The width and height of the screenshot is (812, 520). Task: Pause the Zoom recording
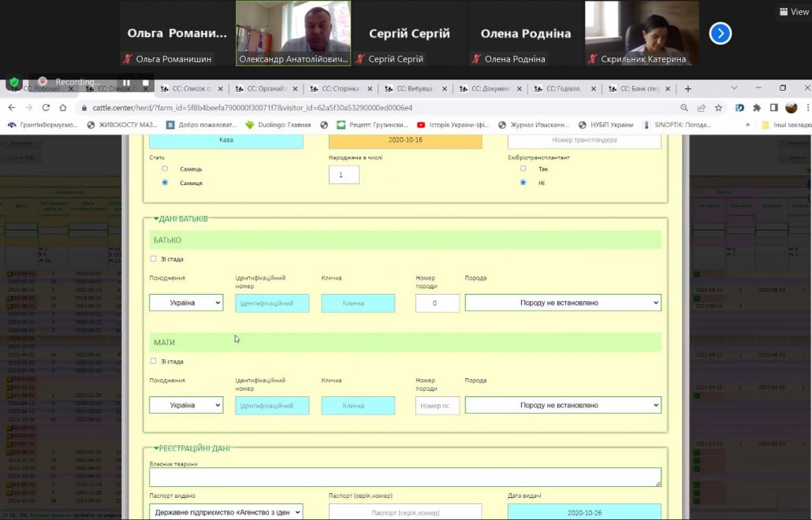126,82
